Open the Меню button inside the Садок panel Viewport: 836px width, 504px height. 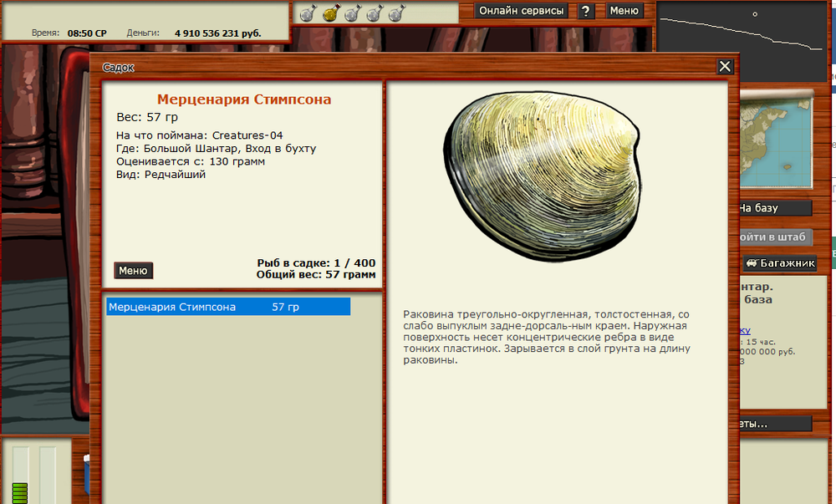click(x=133, y=271)
